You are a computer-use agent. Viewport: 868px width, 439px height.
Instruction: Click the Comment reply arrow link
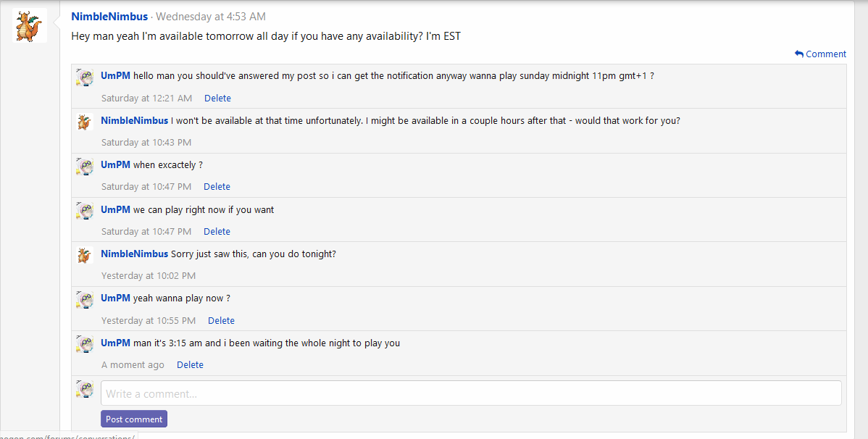pyautogui.click(x=820, y=54)
